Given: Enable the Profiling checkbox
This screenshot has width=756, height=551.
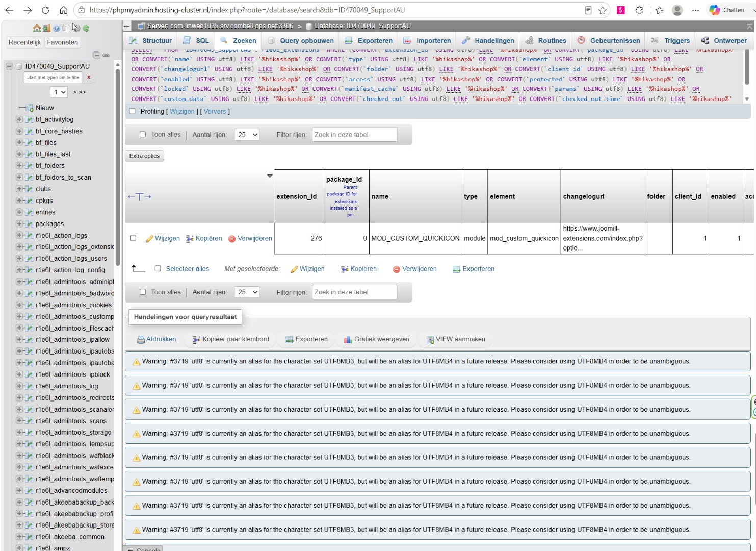Looking at the screenshot, I should point(133,111).
